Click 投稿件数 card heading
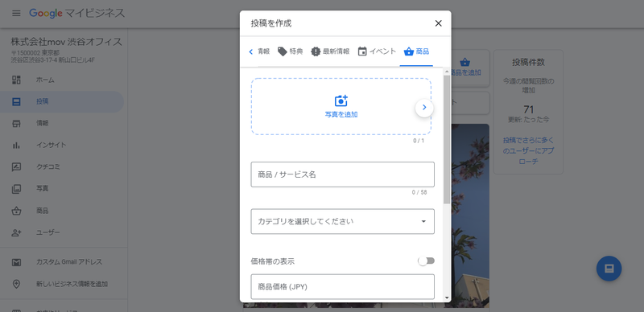This screenshot has width=644, height=312. click(528, 63)
